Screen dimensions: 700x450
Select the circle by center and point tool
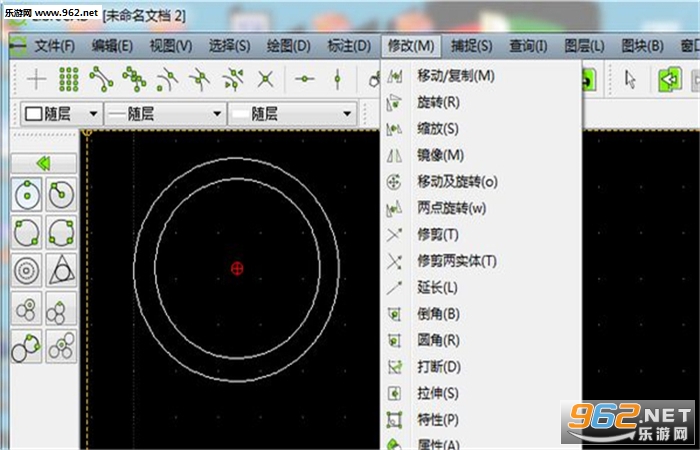(27, 194)
